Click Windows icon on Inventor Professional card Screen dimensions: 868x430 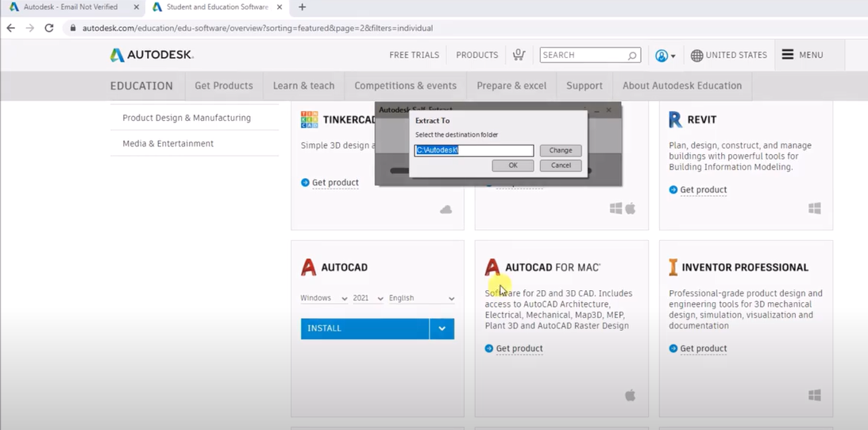tap(814, 395)
